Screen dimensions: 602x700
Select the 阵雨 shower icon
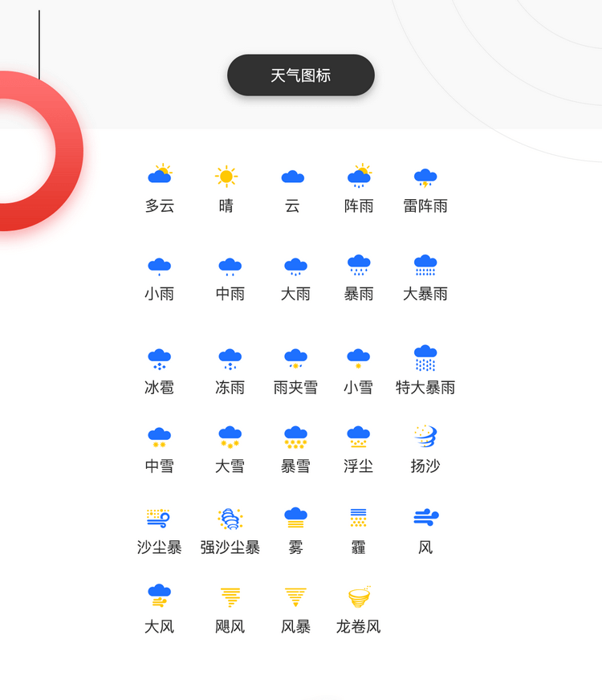point(360,176)
